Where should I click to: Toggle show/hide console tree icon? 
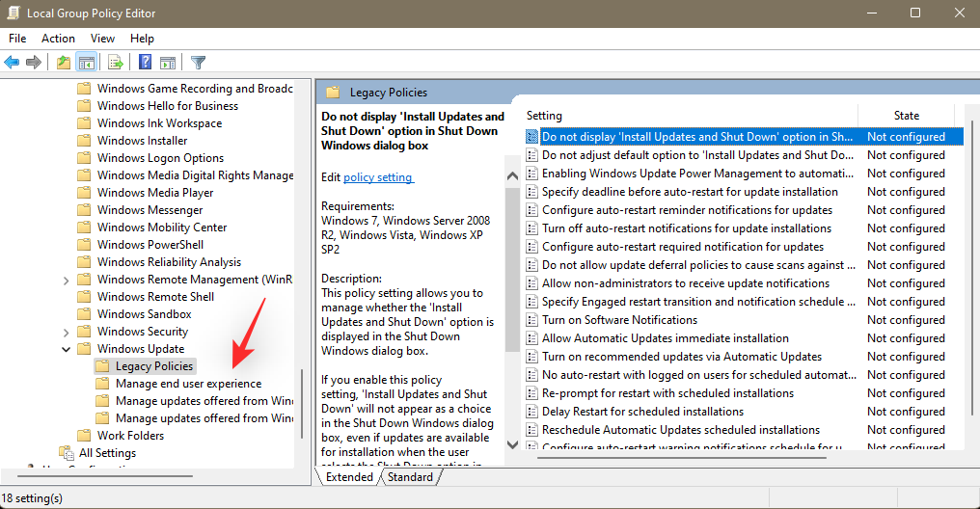(x=86, y=63)
